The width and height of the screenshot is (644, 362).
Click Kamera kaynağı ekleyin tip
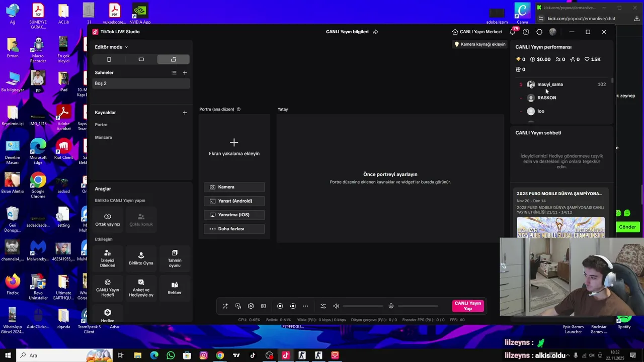point(480,44)
